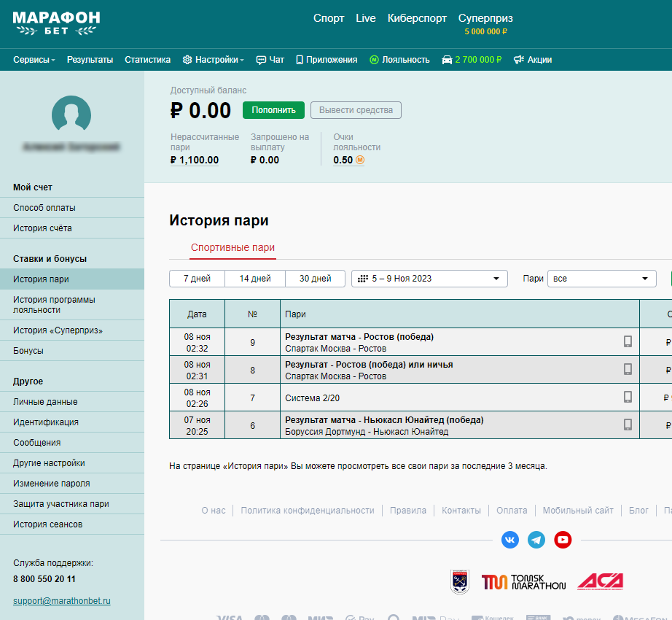This screenshot has width=672, height=620.
Task: Open Личные данные in the sidebar
Action: point(72,402)
